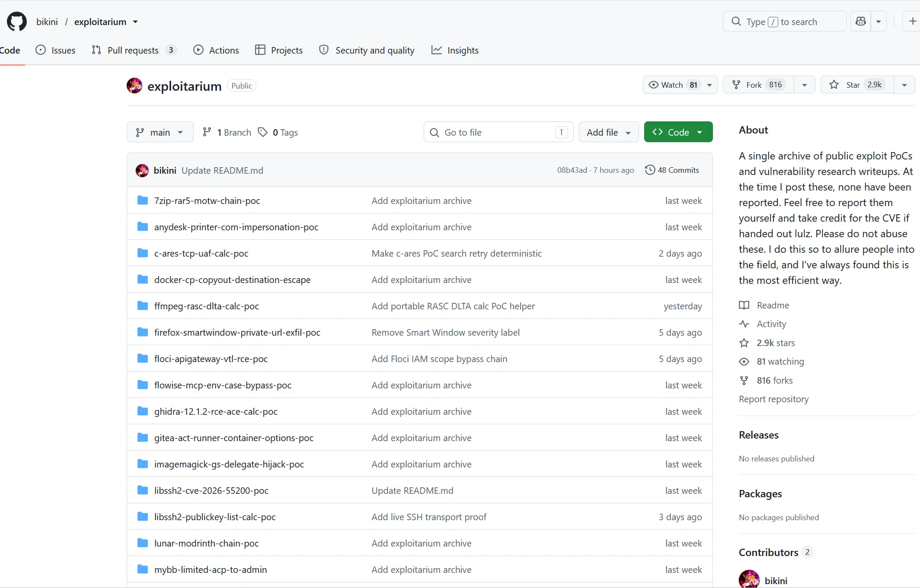Viewport: 920px width, 588px height.
Task: View the 0 Tags link
Action: point(278,132)
